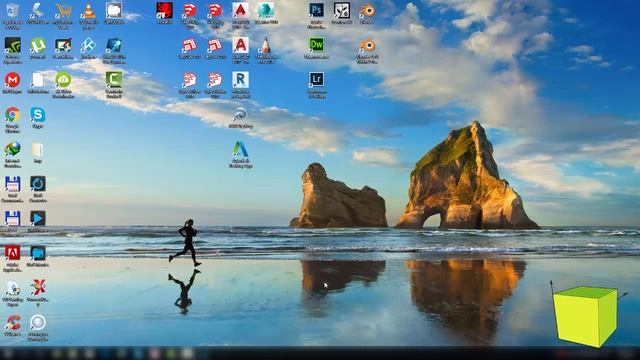This screenshot has width=640, height=360.
Task: Launch VLC media player cone shortcut
Action: (x=88, y=11)
